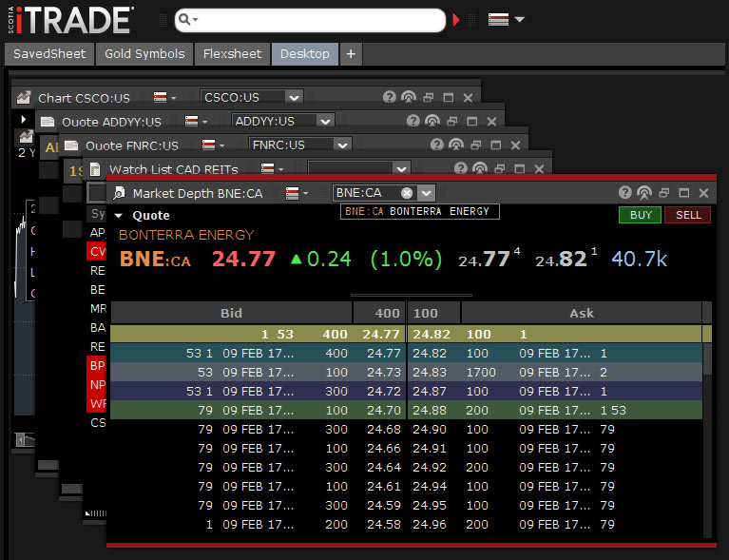Screen dimensions: 729x560
Task: Click the red arrow go button beside search
Action: click(457, 20)
